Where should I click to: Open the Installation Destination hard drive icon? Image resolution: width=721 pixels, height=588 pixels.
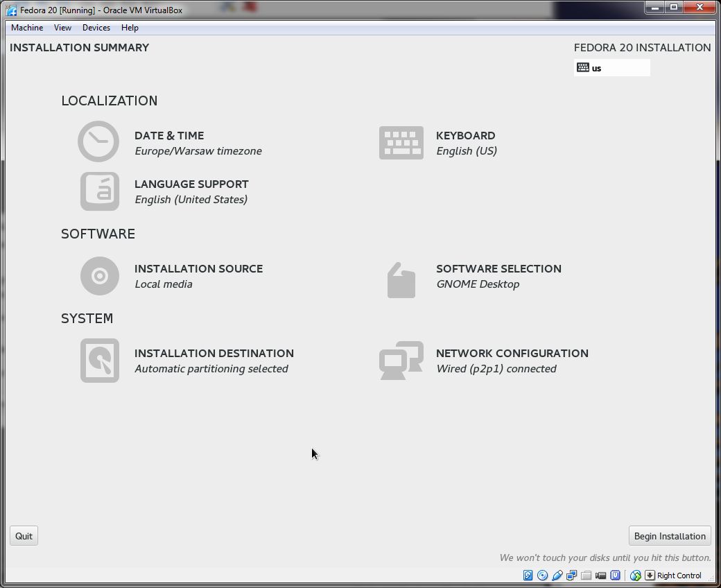100,361
